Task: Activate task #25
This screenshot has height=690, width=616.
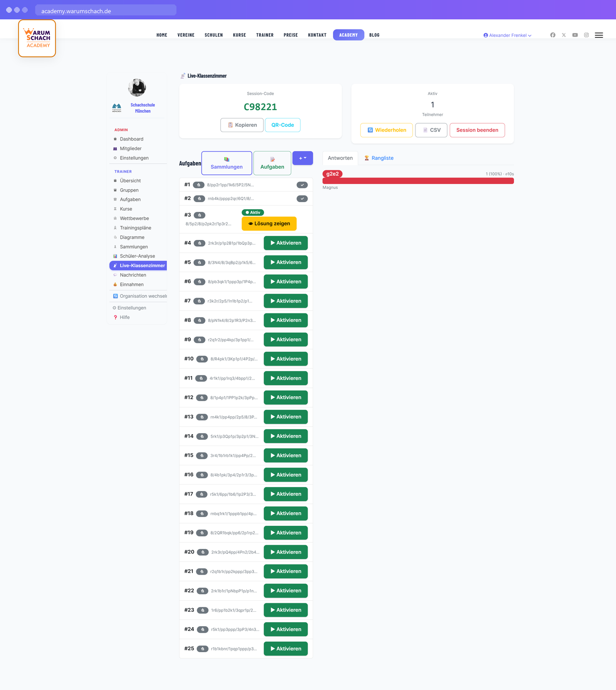Action: point(286,649)
